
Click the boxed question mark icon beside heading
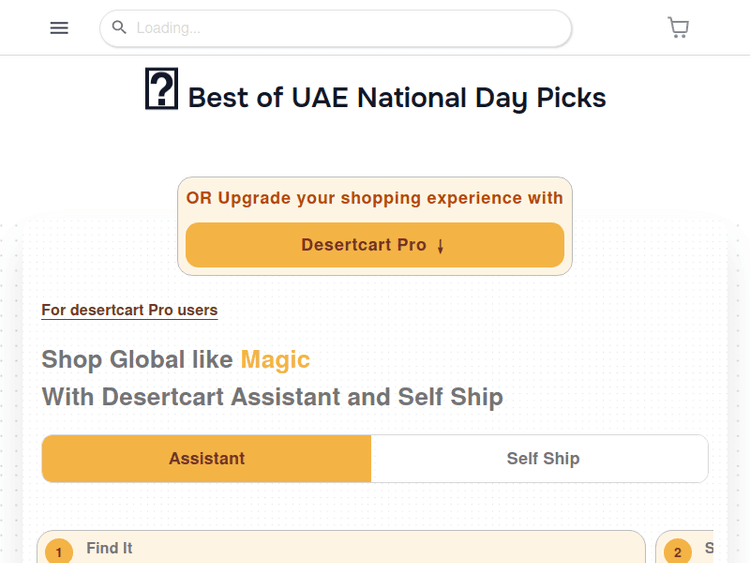(x=161, y=90)
